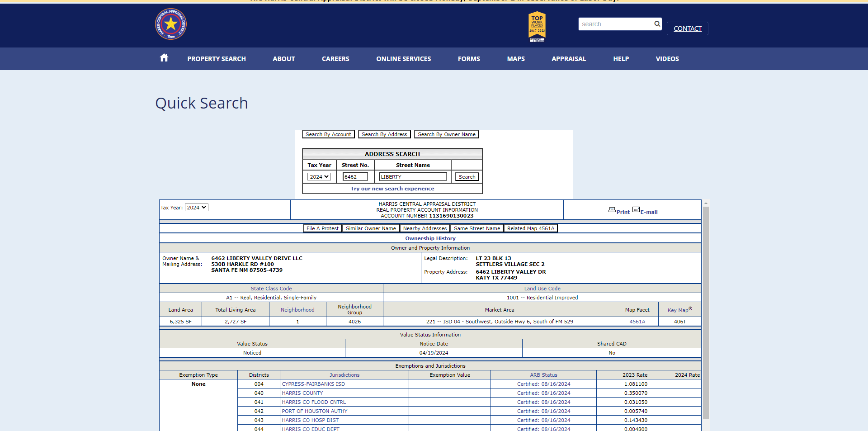The width and height of the screenshot is (868, 431).
Task: Click the results panel vertical scrollbar
Action: tap(706, 312)
